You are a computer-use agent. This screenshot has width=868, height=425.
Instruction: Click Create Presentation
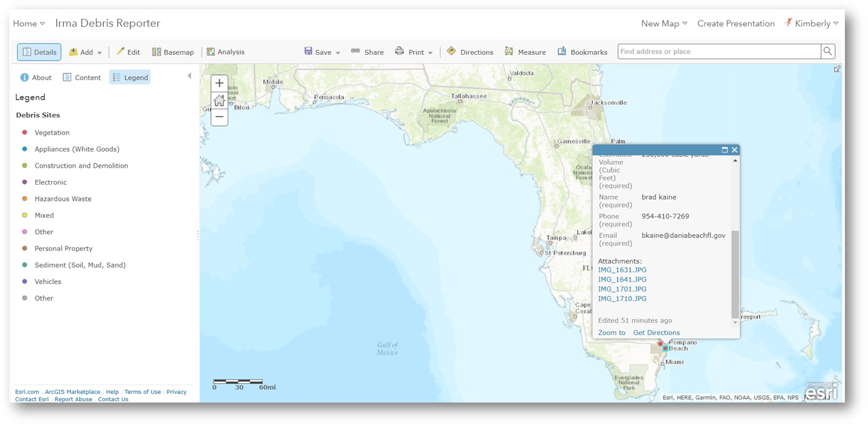coord(736,24)
